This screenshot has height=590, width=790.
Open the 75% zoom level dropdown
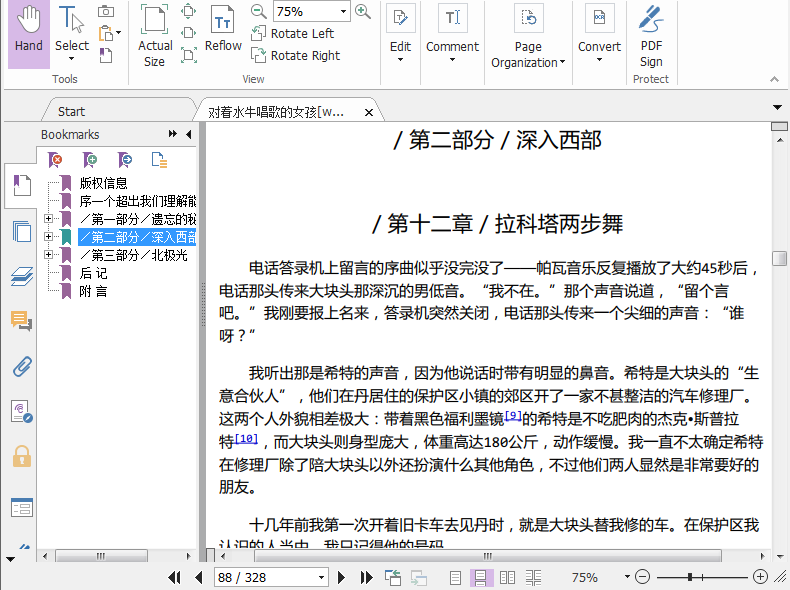pos(343,12)
